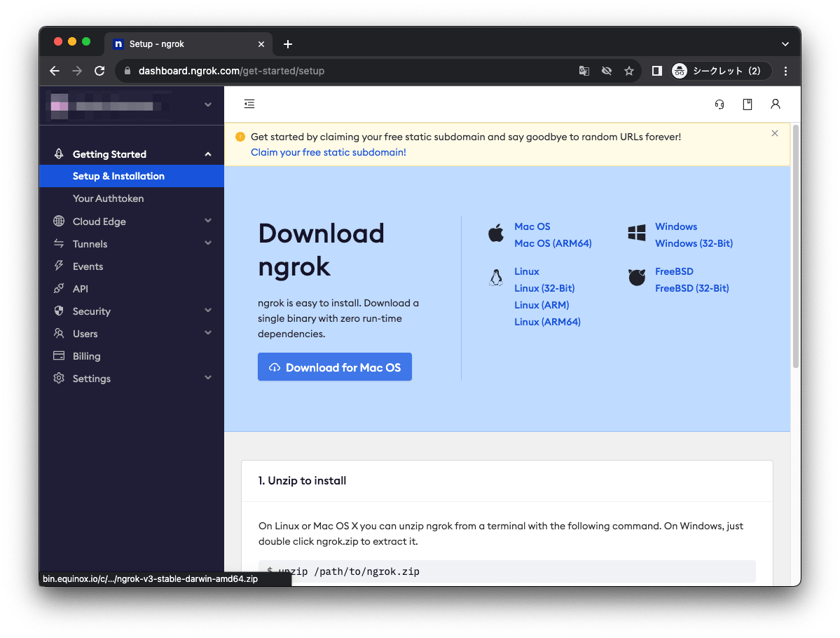Click the browser back arrow

55,71
